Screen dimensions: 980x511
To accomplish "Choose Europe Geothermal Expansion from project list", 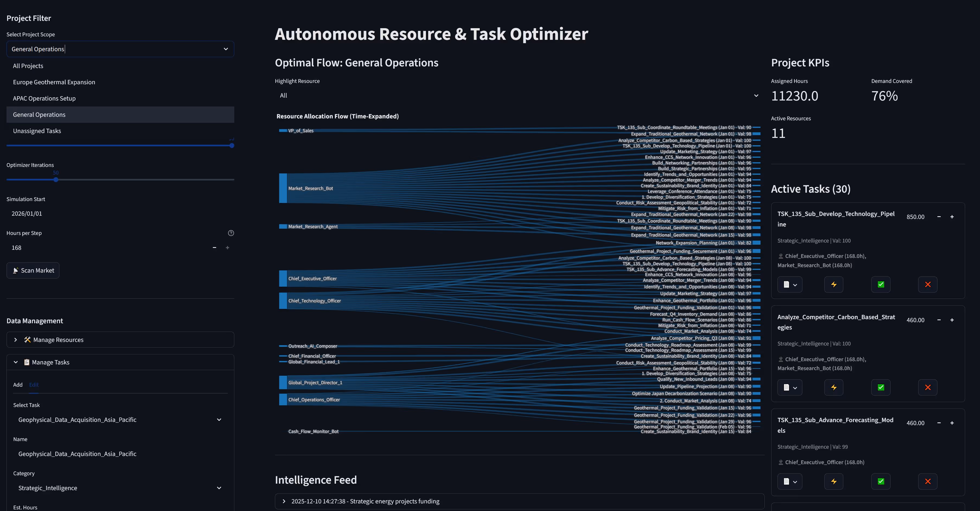I will click(x=54, y=82).
